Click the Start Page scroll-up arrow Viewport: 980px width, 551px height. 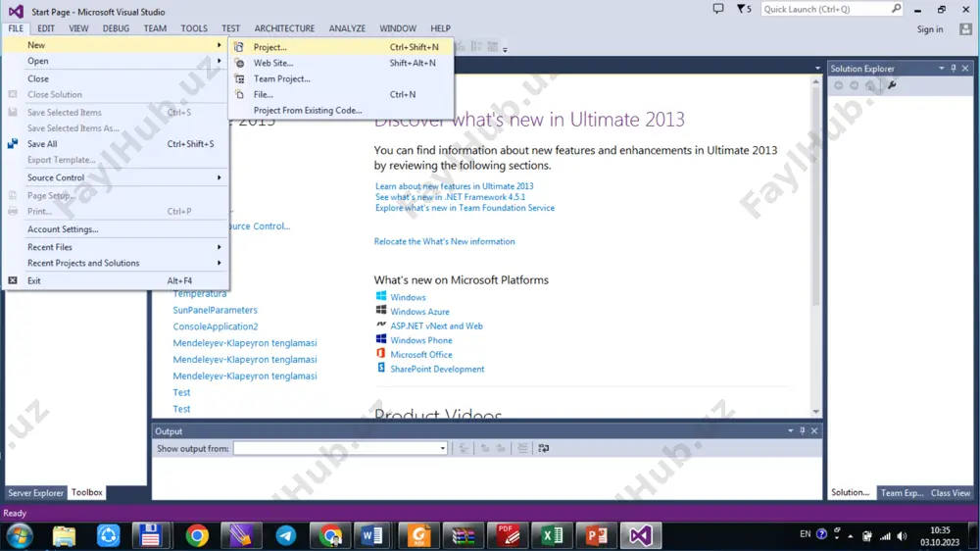[815, 82]
